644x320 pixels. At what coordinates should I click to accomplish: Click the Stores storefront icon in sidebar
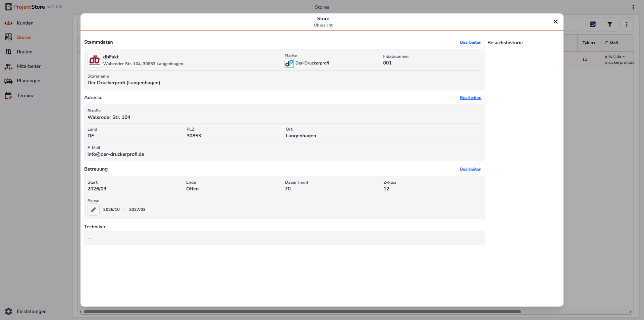9,37
